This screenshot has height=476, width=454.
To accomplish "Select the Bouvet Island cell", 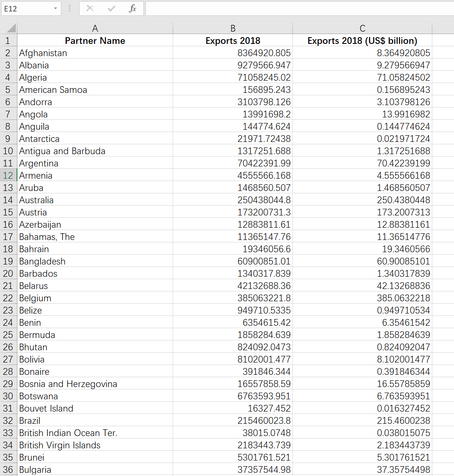I will tap(95, 408).
